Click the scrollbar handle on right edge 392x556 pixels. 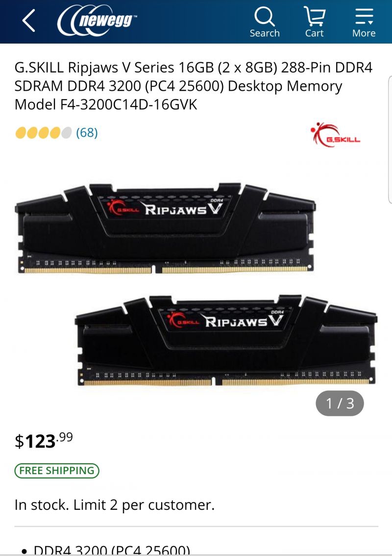[390, 139]
